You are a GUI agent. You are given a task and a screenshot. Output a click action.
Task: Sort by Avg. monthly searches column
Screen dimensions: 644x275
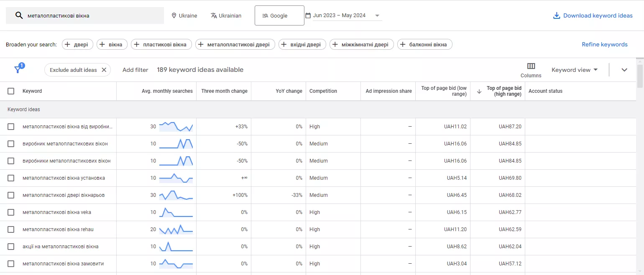tap(167, 91)
